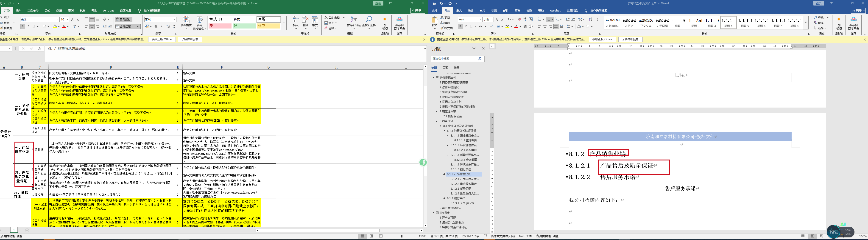Open Conditional Formatting (条件格式) in Excel
868x240 pixels.
(x=186, y=21)
